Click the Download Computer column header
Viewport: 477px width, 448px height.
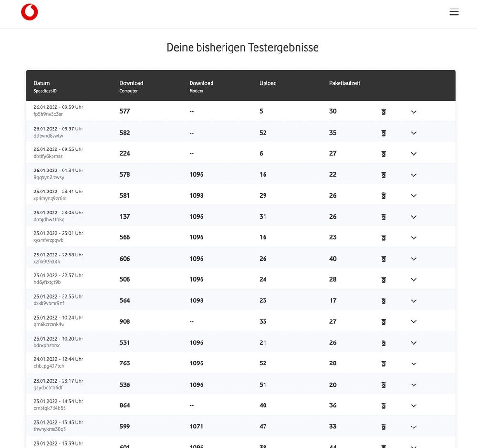click(x=131, y=86)
